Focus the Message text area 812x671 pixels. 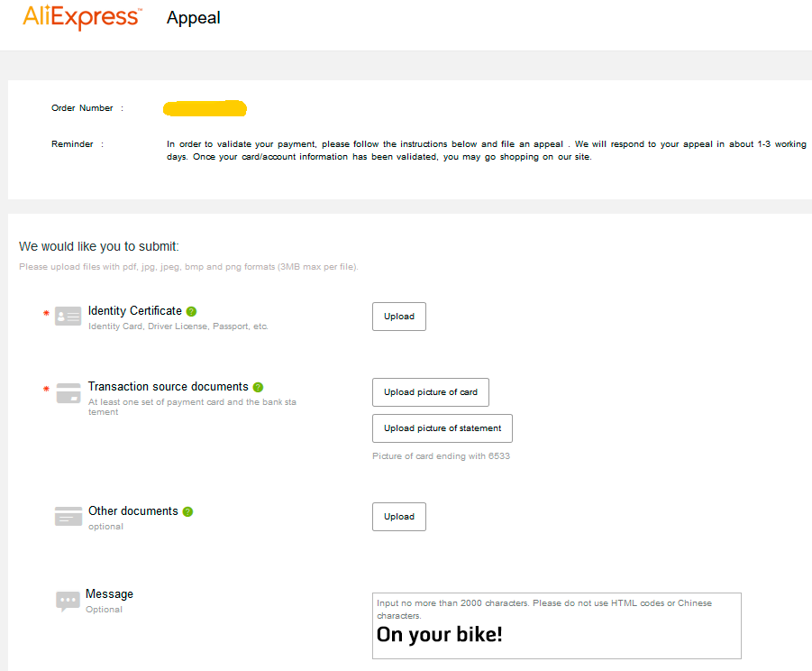point(557,626)
